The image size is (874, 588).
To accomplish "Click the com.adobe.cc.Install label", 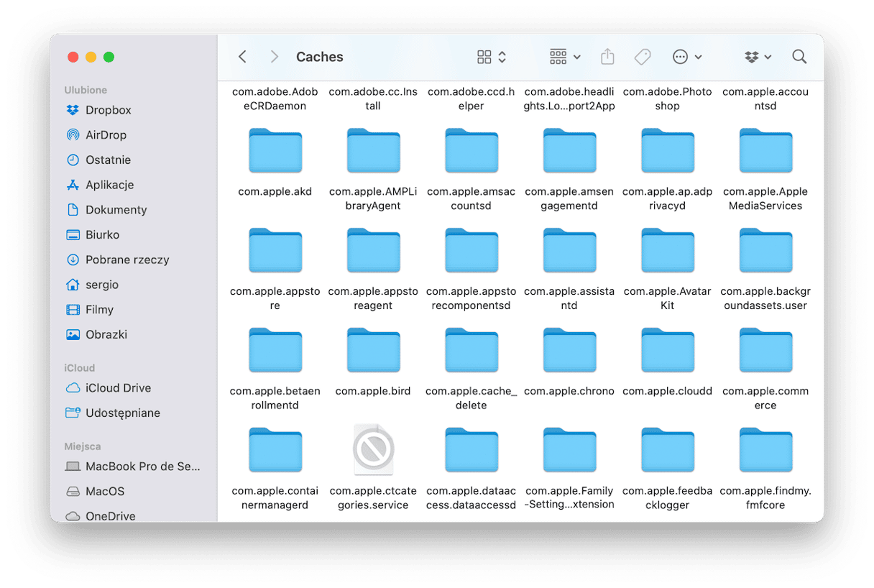I will (374, 99).
